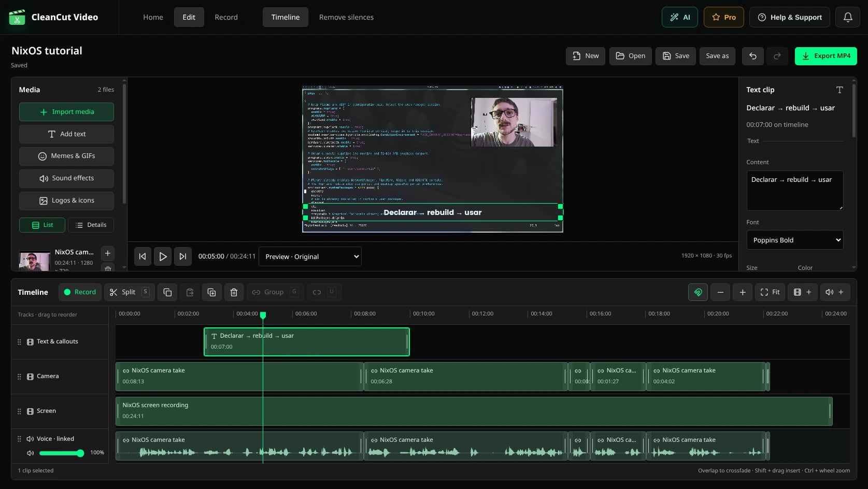Toggle the timeline magnet snapping button
The width and height of the screenshot is (868, 489).
point(698,292)
